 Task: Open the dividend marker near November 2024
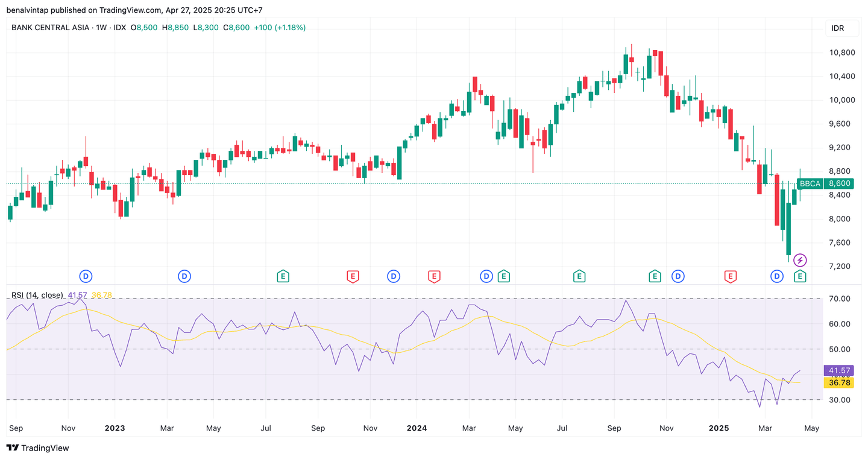click(678, 276)
